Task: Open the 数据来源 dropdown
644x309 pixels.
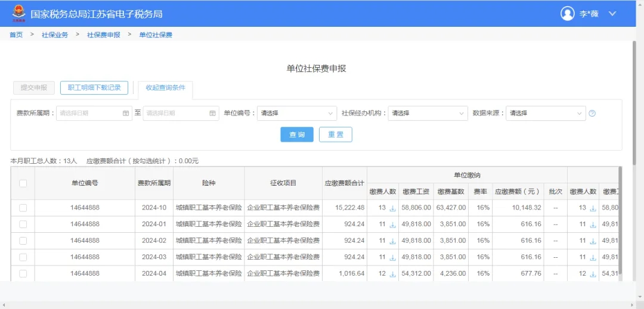Action: point(546,113)
